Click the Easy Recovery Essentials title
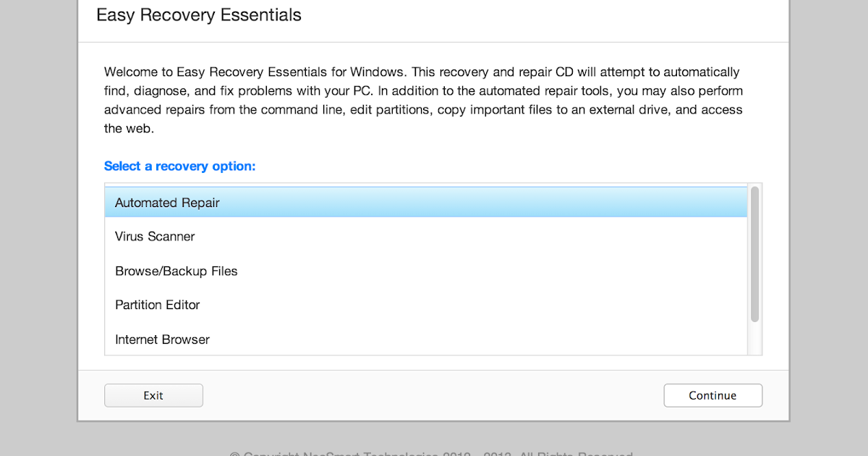This screenshot has width=868, height=456. (198, 14)
